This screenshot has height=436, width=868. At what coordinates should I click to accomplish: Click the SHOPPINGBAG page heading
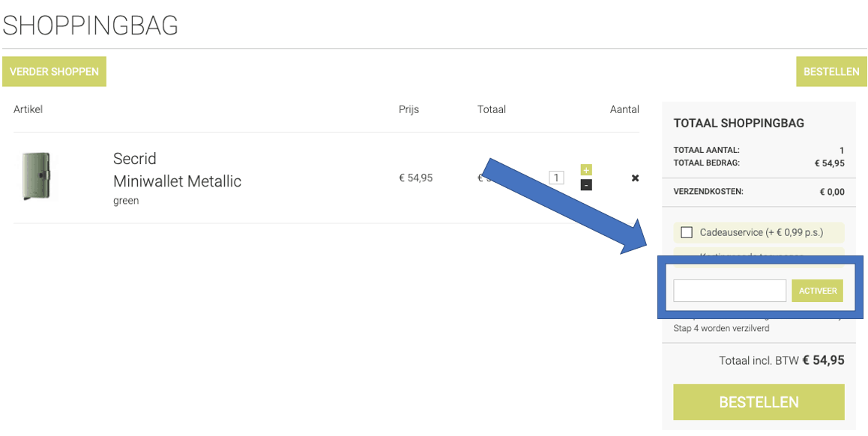(x=91, y=26)
